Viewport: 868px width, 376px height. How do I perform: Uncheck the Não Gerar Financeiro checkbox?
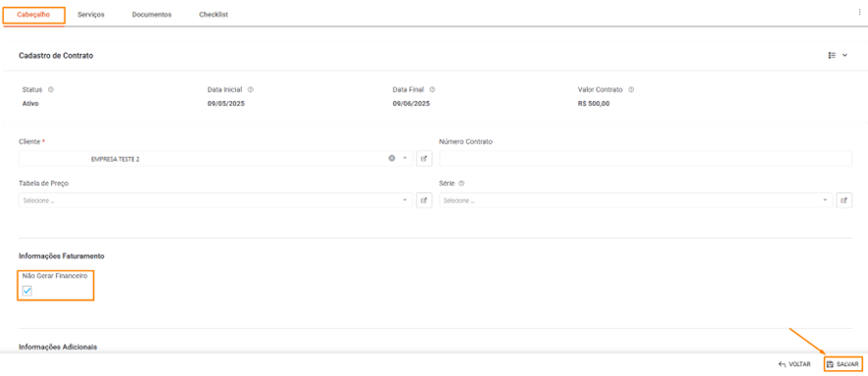[x=27, y=291]
